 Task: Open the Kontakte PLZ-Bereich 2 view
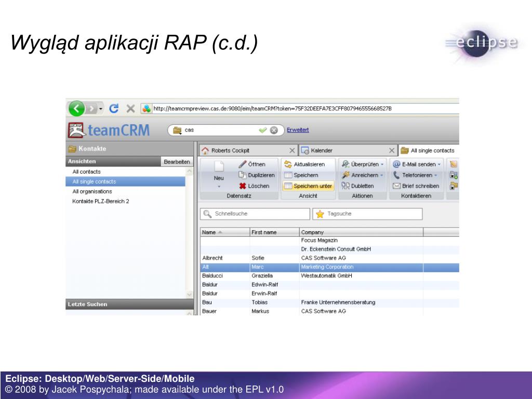126,201
